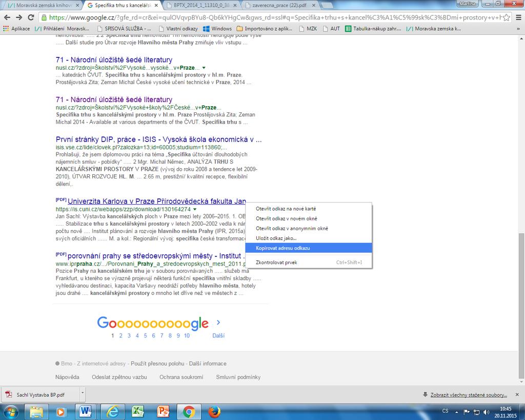The width and height of the screenshot is (525, 420).
Task: Choose Zkontrolovat prvek from context menu
Action: tap(309, 263)
